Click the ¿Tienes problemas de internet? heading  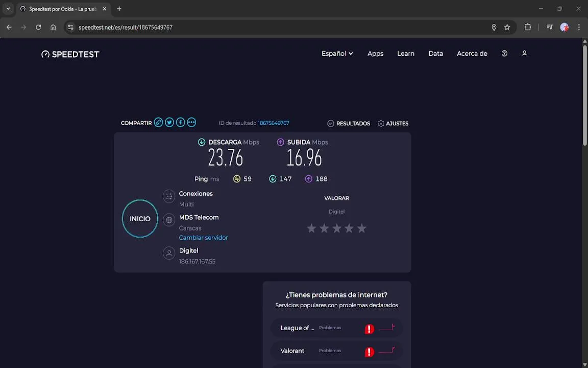click(x=336, y=295)
